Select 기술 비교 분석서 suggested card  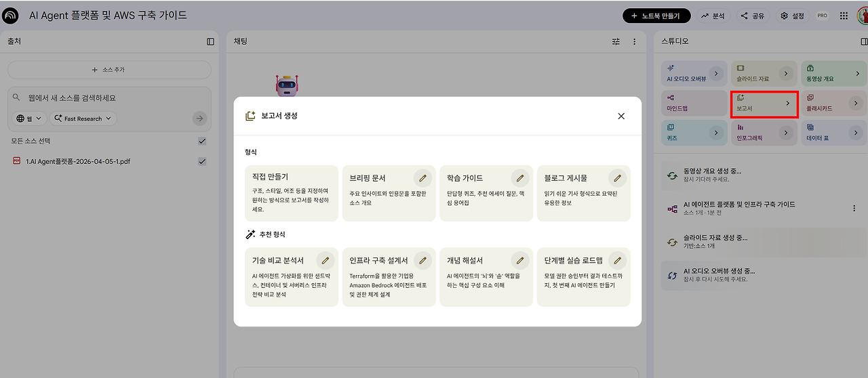292,277
